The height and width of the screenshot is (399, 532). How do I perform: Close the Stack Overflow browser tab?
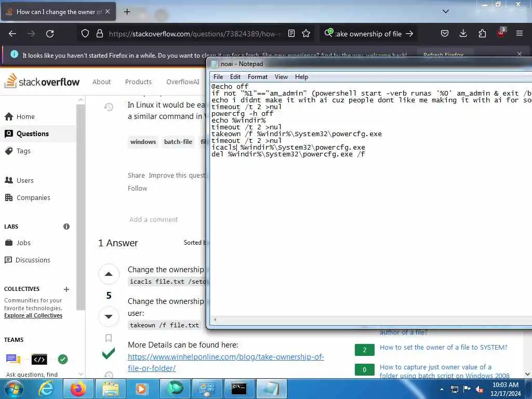click(108, 12)
